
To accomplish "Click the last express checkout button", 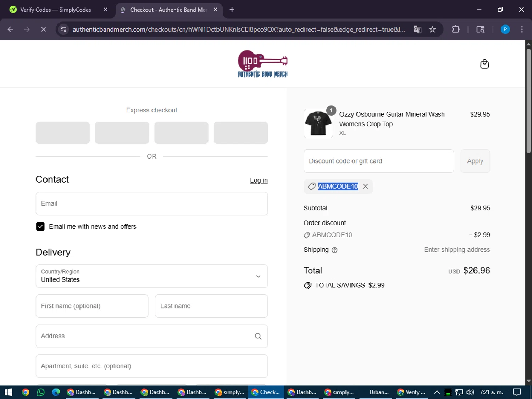I will pos(241,133).
